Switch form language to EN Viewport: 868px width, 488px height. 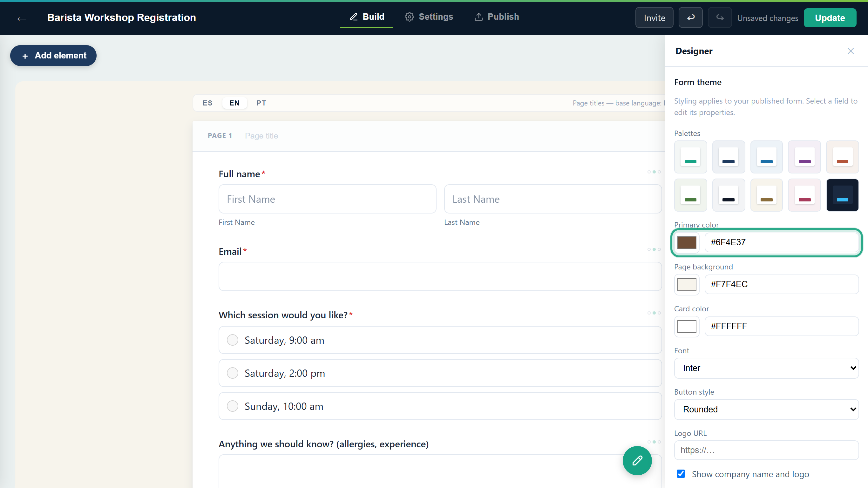tap(234, 103)
